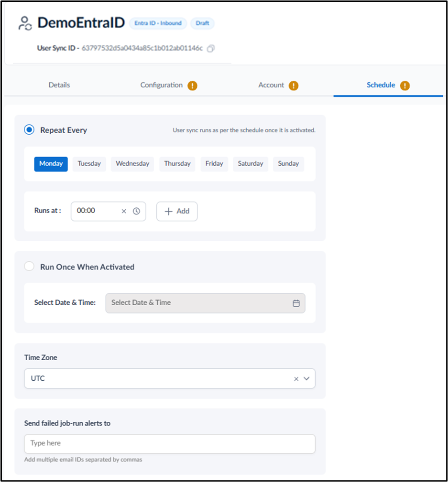Click the warning icon on Configuration tab
Screen dimensions: 448x482
(x=192, y=86)
